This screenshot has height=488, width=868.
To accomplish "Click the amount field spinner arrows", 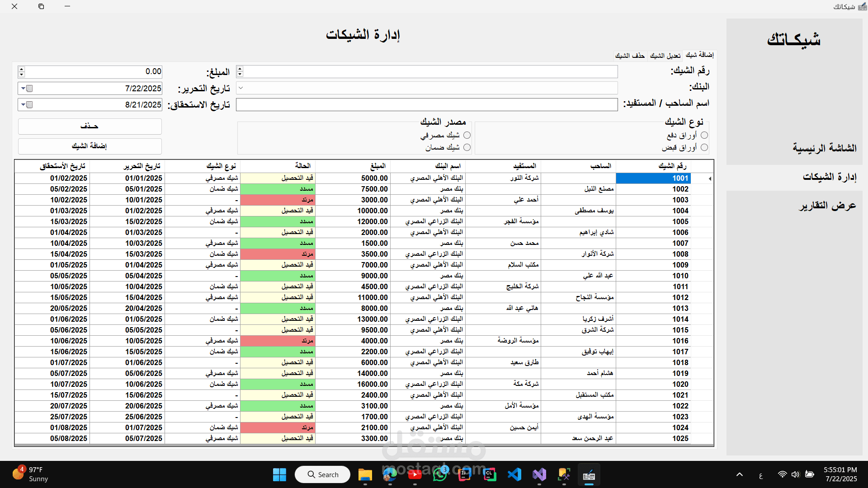I will [x=21, y=71].
